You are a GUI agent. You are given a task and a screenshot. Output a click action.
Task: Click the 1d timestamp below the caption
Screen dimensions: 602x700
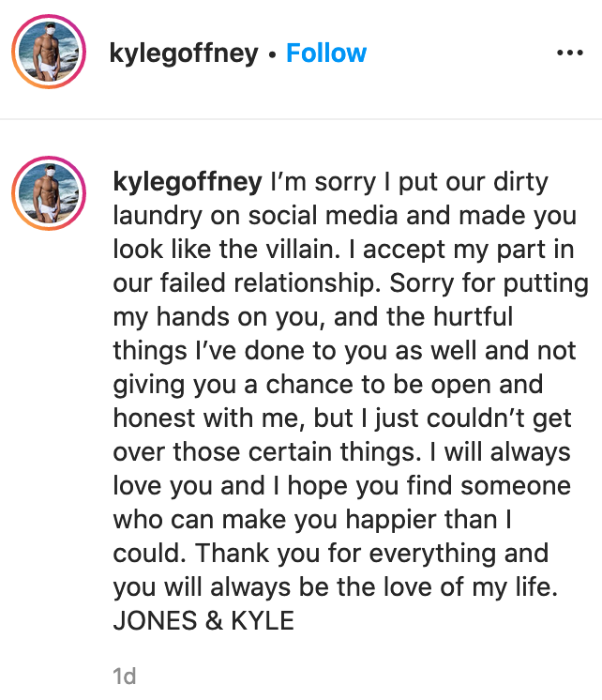(x=124, y=676)
